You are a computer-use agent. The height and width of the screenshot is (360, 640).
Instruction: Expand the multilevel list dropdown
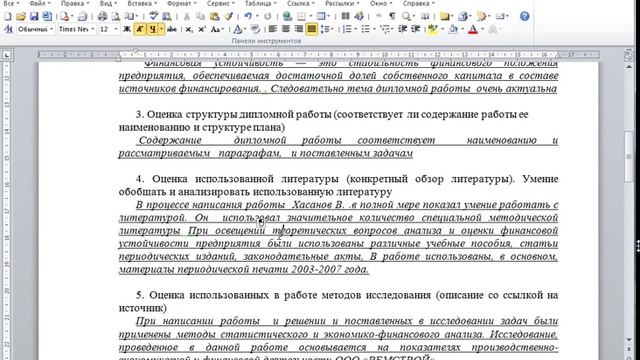[x=392, y=29]
